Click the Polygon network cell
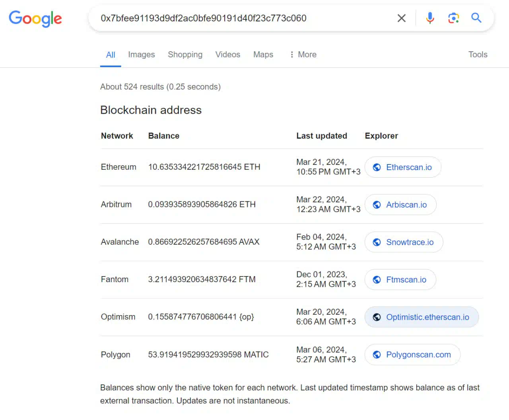This screenshot has width=509, height=420. [115, 354]
